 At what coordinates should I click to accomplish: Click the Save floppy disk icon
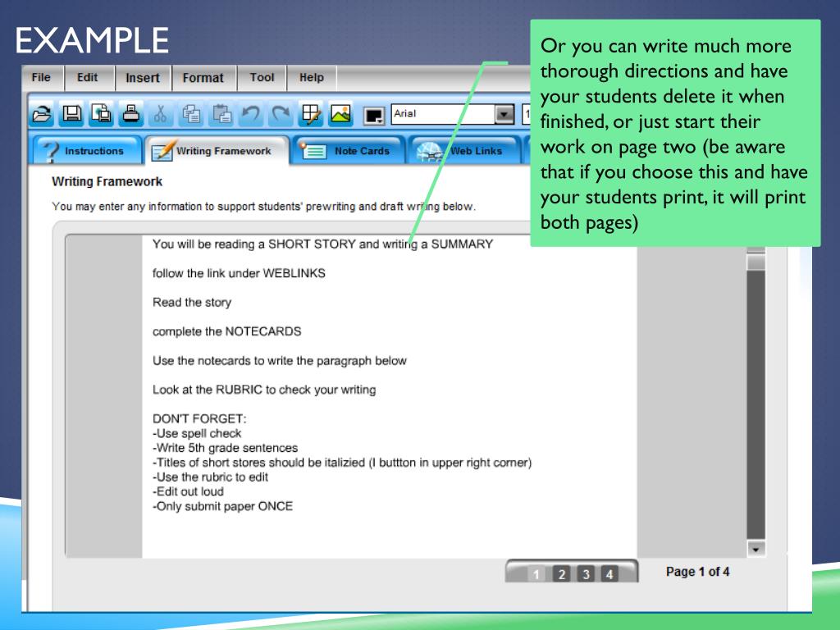point(72,113)
